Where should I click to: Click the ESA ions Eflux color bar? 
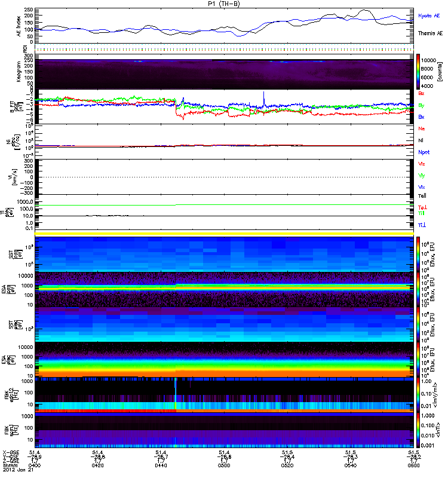418,289
